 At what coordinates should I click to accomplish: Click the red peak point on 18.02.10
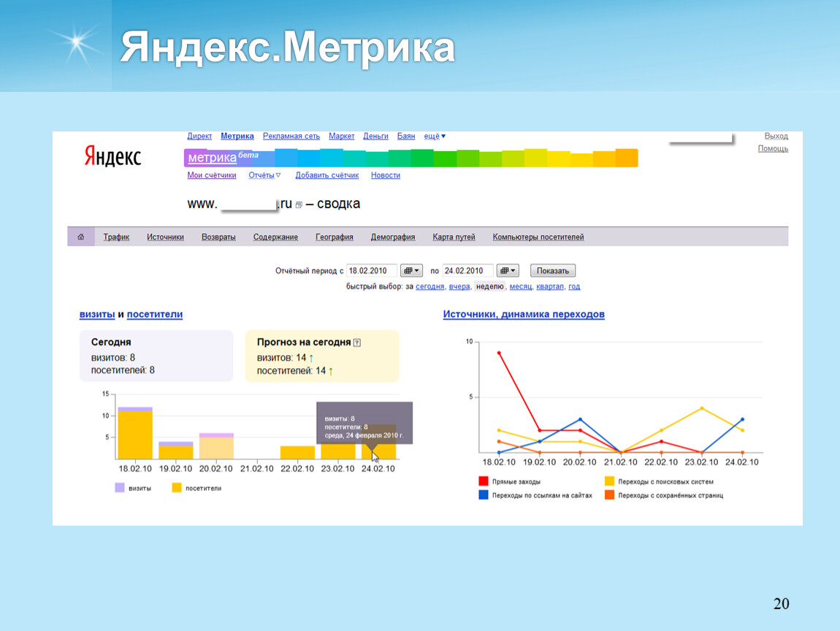coord(500,353)
